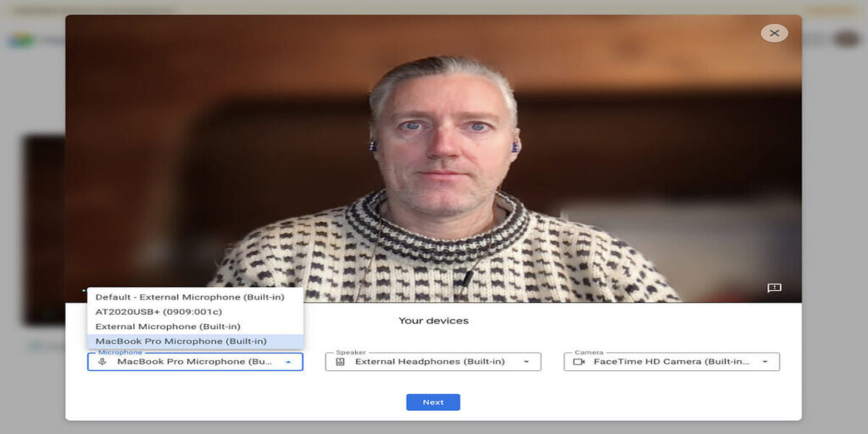Viewport: 868px width, 434px height.
Task: Click the Your devices heading area
Action: pyautogui.click(x=433, y=320)
